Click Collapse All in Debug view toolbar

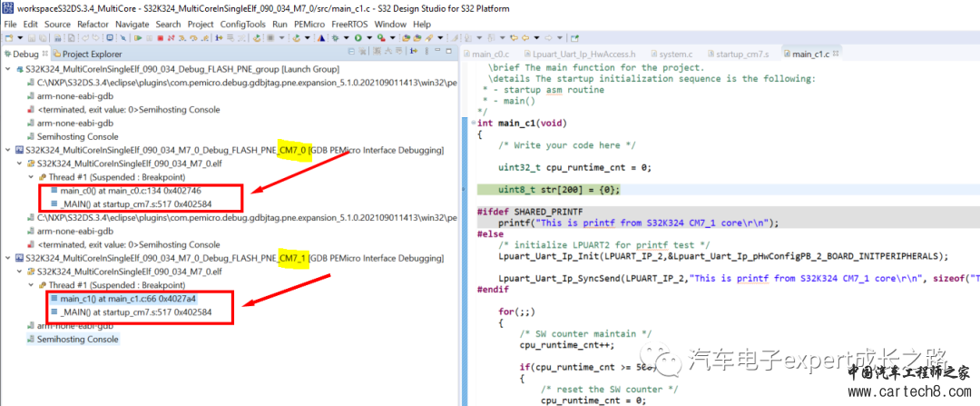tap(351, 51)
